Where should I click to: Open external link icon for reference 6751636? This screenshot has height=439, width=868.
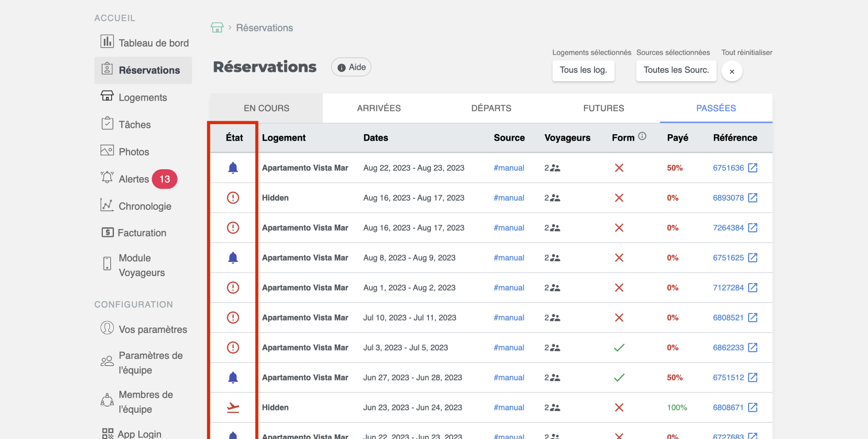click(753, 168)
